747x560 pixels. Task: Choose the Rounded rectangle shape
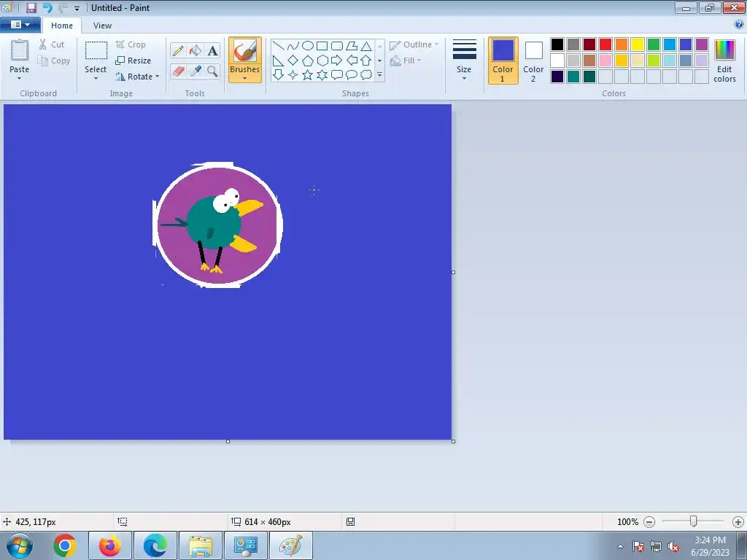click(x=337, y=46)
